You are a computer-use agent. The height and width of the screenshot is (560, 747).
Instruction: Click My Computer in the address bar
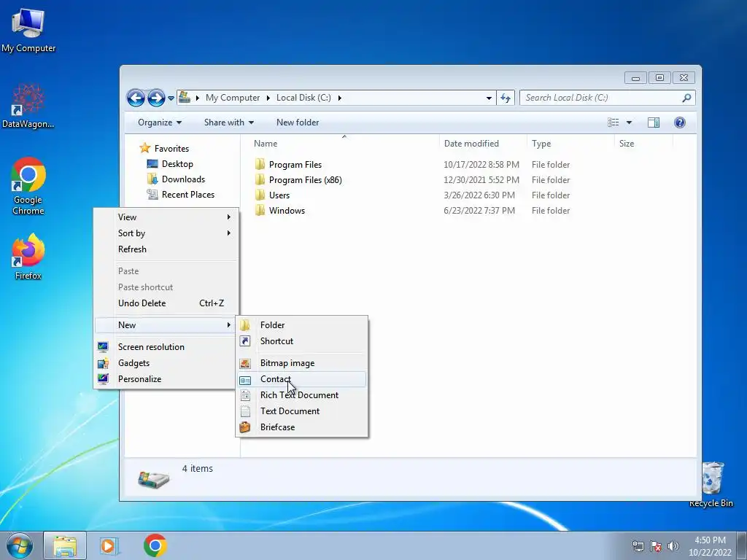click(233, 98)
